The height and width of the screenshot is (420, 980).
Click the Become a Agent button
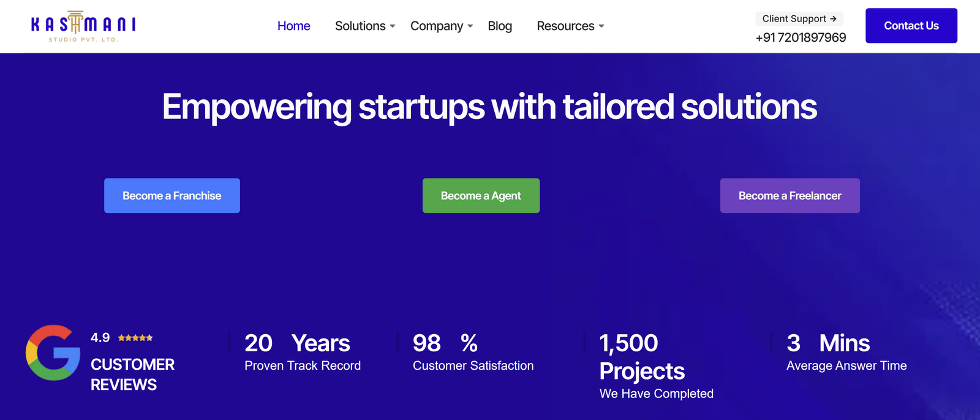(x=481, y=196)
